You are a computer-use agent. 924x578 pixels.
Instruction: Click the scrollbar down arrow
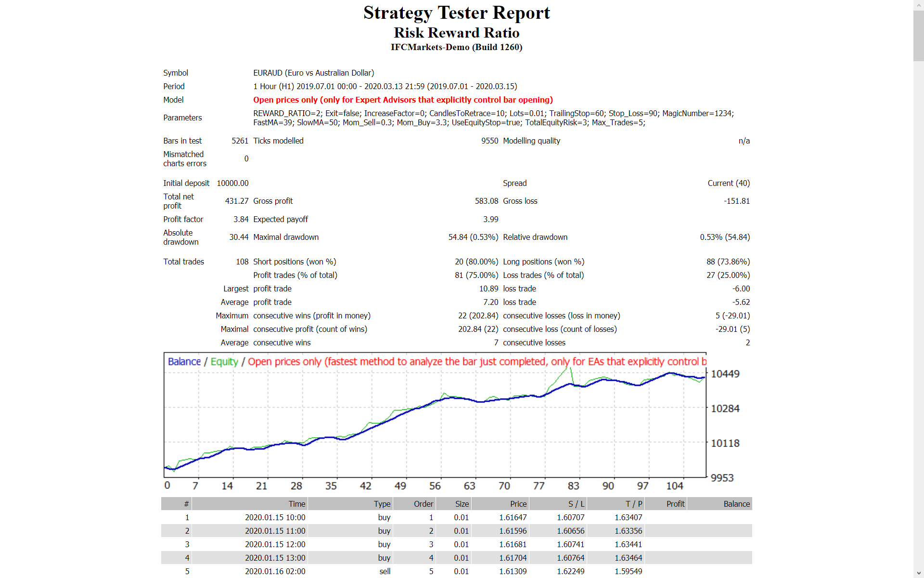tap(918, 574)
